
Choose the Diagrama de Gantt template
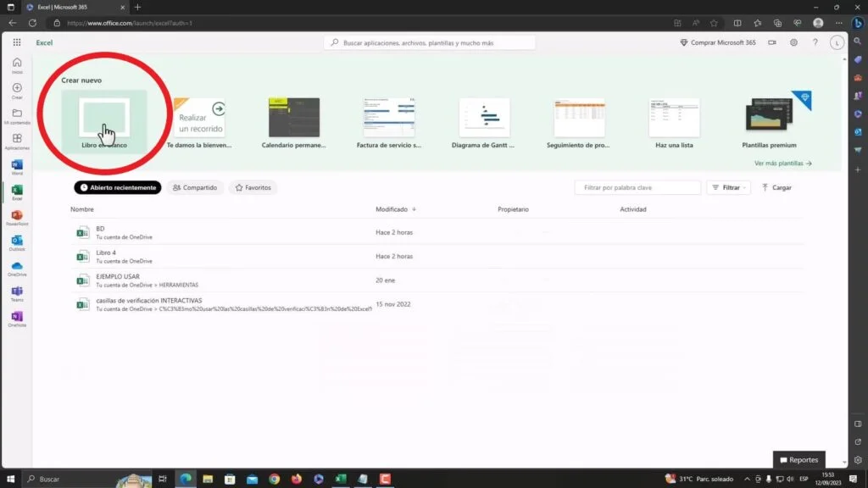tap(484, 122)
